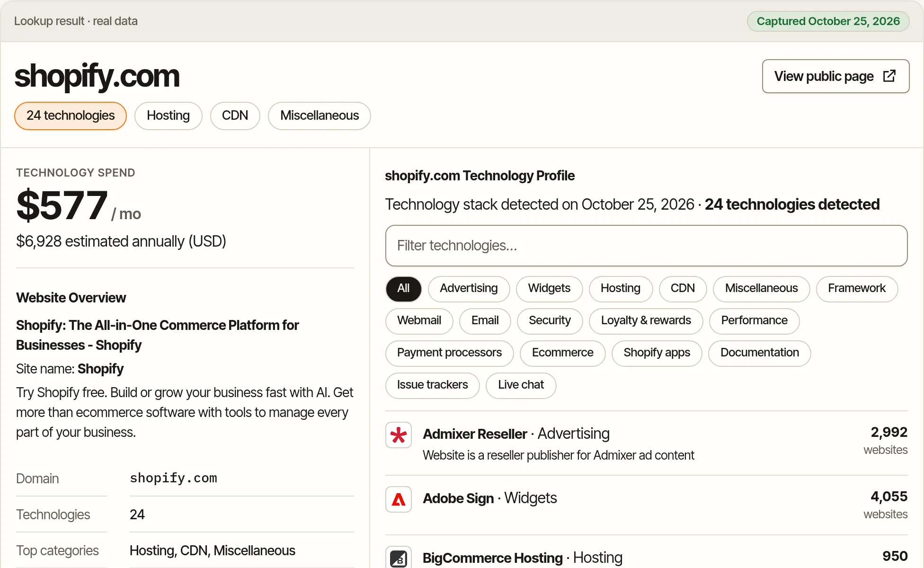
Task: Click the Captured October 25, 2026 badge
Action: [828, 21]
